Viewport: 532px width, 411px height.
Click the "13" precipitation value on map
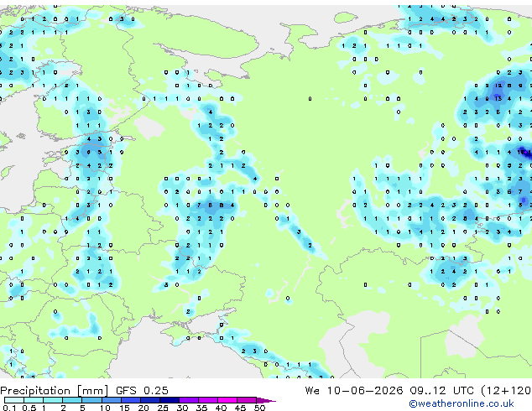pos(498,99)
